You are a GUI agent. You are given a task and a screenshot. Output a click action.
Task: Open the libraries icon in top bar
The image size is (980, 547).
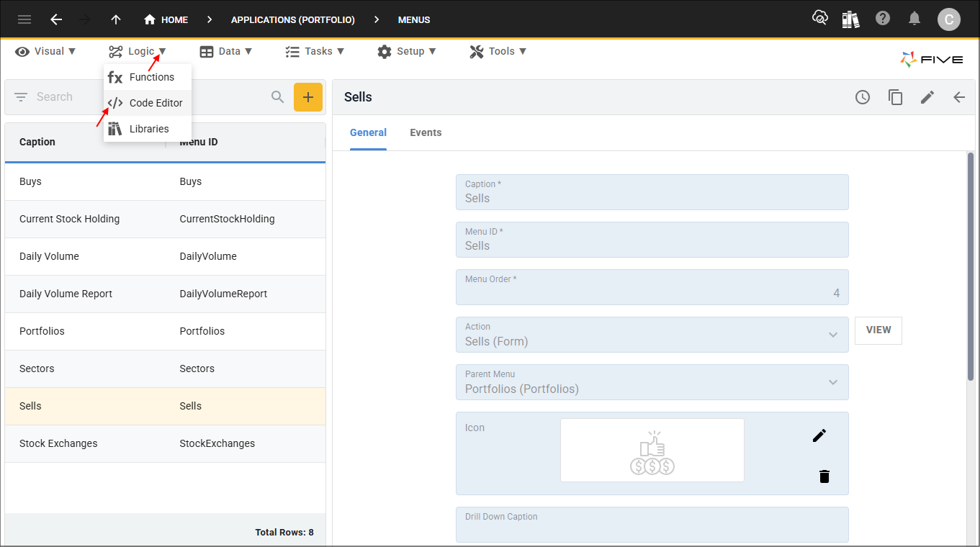click(x=850, y=19)
